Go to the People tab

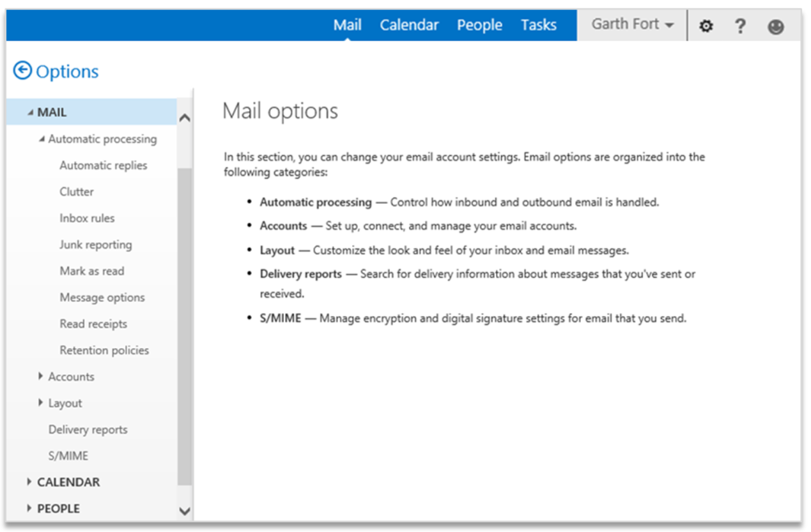tap(479, 25)
